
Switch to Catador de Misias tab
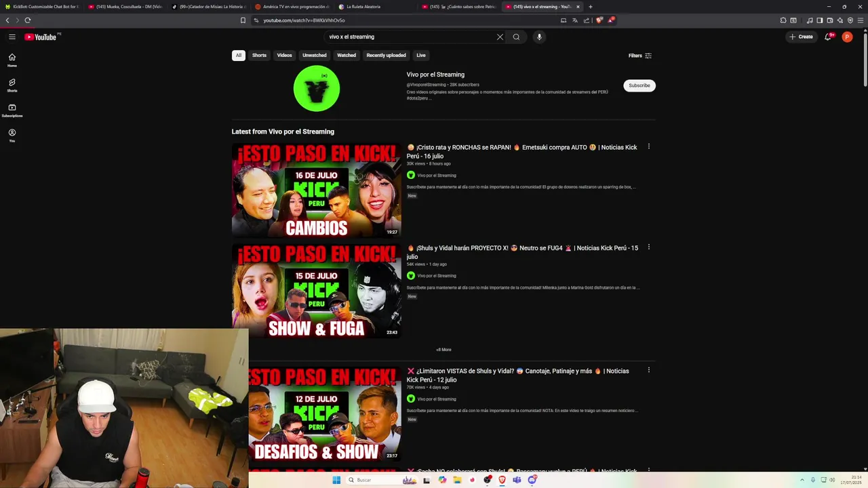(209, 7)
